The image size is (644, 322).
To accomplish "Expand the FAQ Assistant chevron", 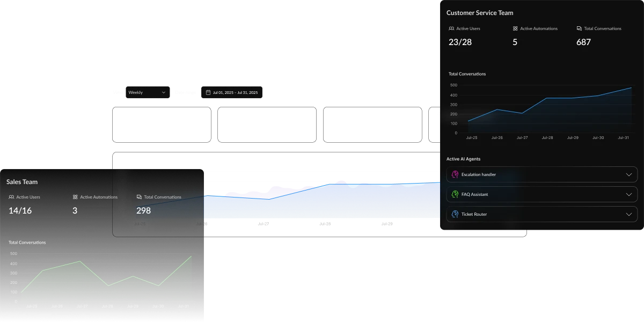I will click(629, 194).
